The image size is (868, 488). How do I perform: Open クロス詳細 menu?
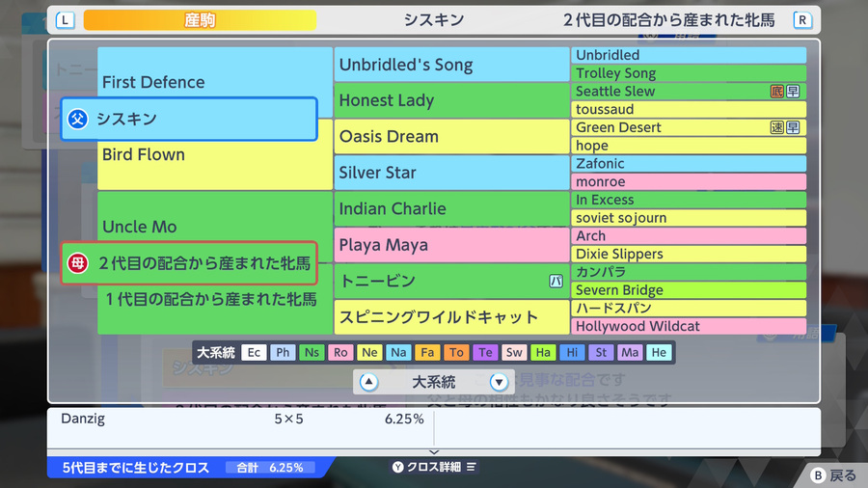434,467
